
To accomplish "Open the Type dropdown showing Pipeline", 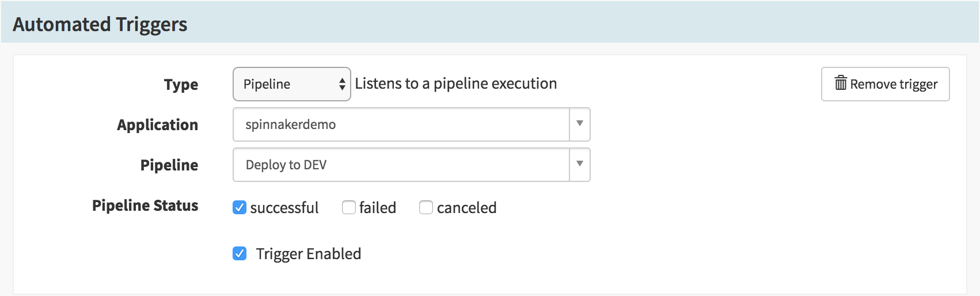I will [291, 84].
